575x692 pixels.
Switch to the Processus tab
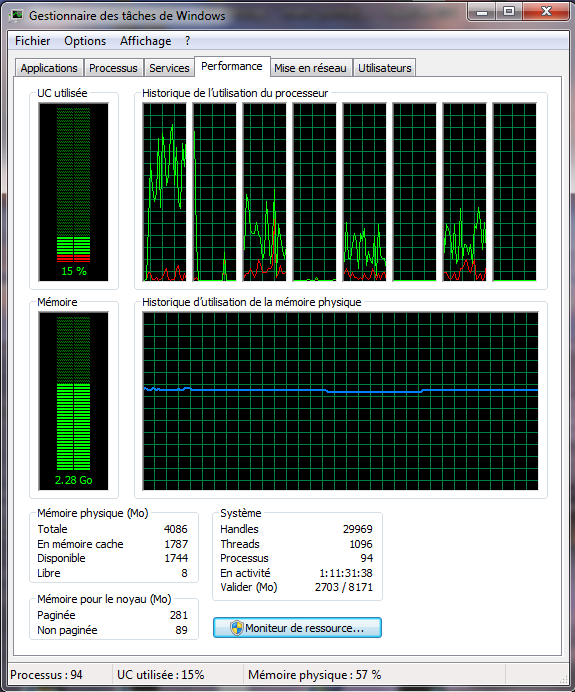click(113, 68)
